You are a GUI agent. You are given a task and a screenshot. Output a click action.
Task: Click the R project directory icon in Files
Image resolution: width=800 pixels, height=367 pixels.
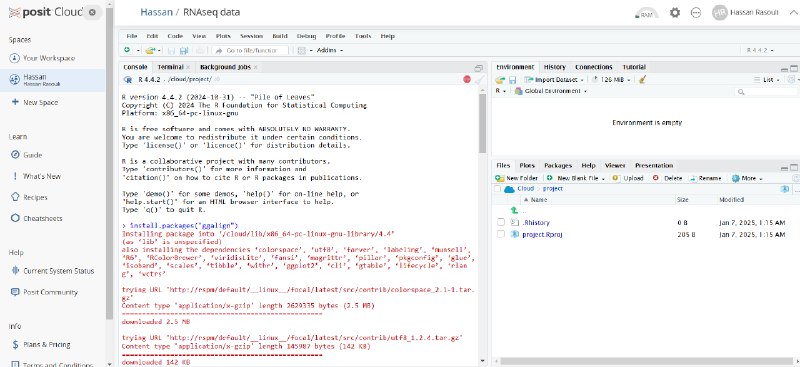[785, 189]
